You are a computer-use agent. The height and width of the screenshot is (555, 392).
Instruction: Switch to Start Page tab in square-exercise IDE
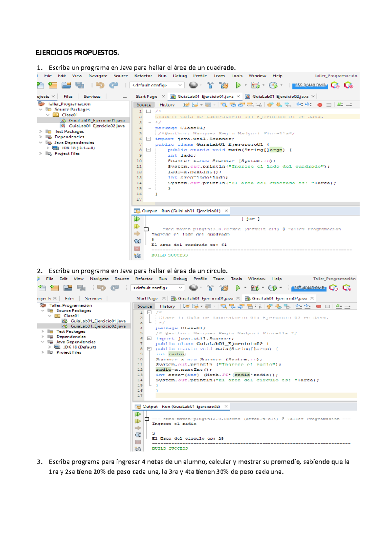coord(146,96)
